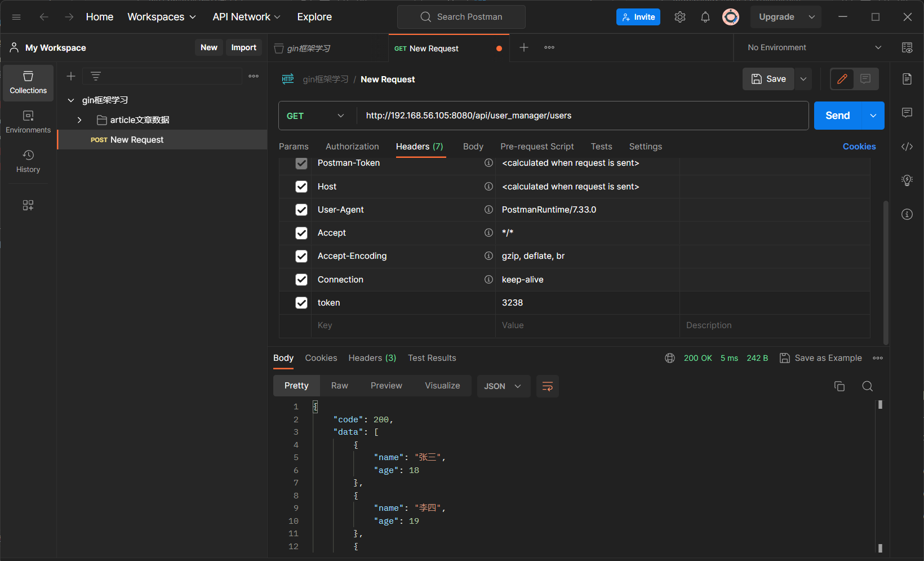Open collections sidebar options ellipsis

(x=254, y=76)
